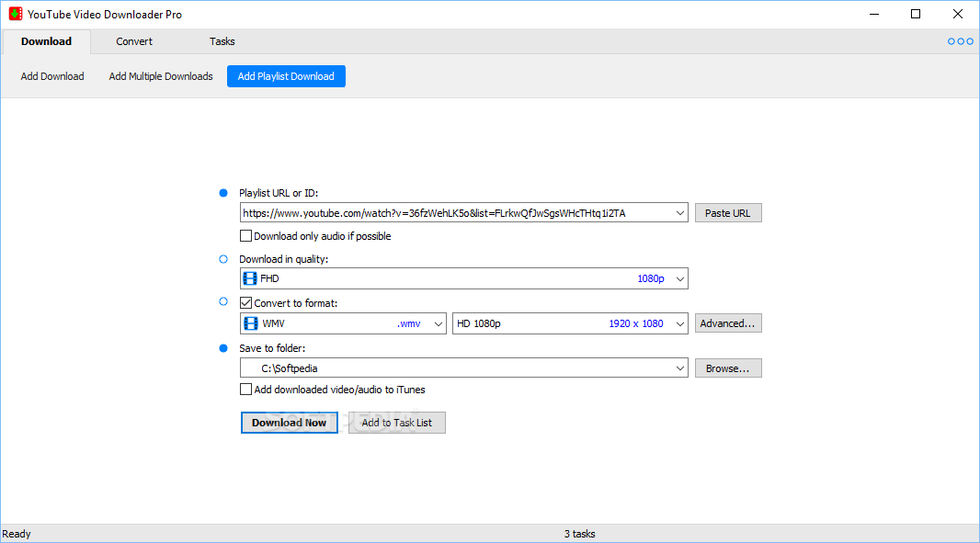Click the 1080p quality value text
Viewport: 980px width, 543px height.
click(x=651, y=278)
